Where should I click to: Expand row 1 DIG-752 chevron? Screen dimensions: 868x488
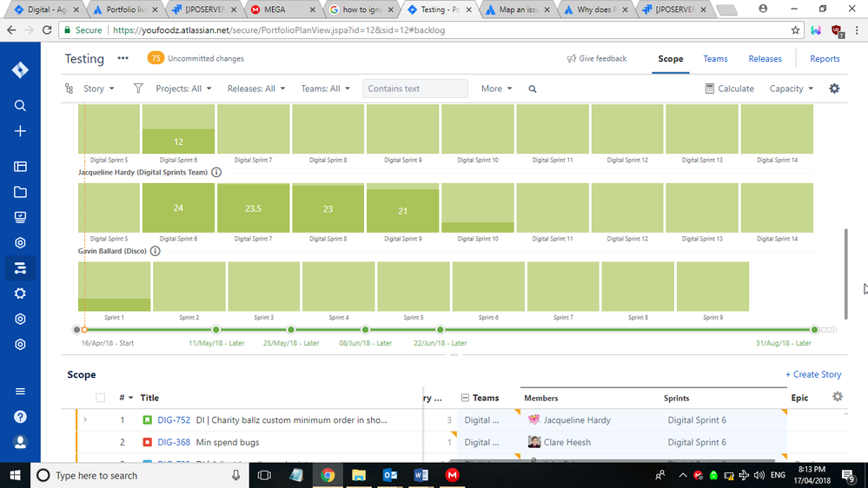pos(85,420)
